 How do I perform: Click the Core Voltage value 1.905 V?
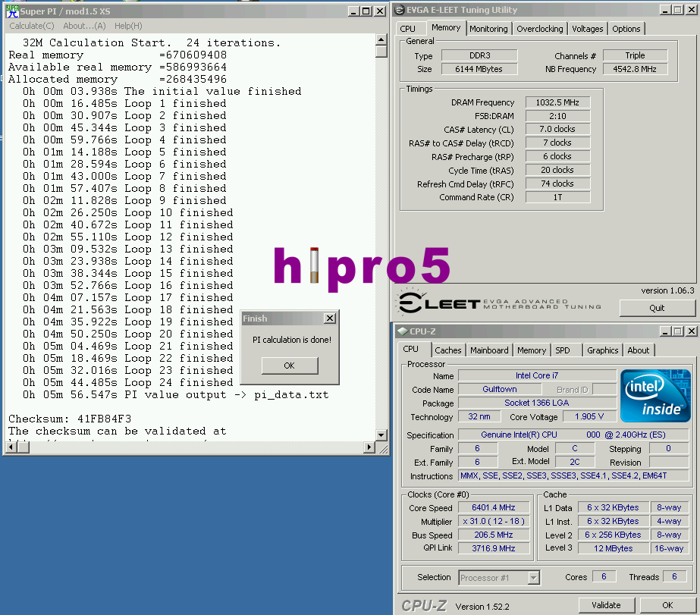pyautogui.click(x=589, y=416)
